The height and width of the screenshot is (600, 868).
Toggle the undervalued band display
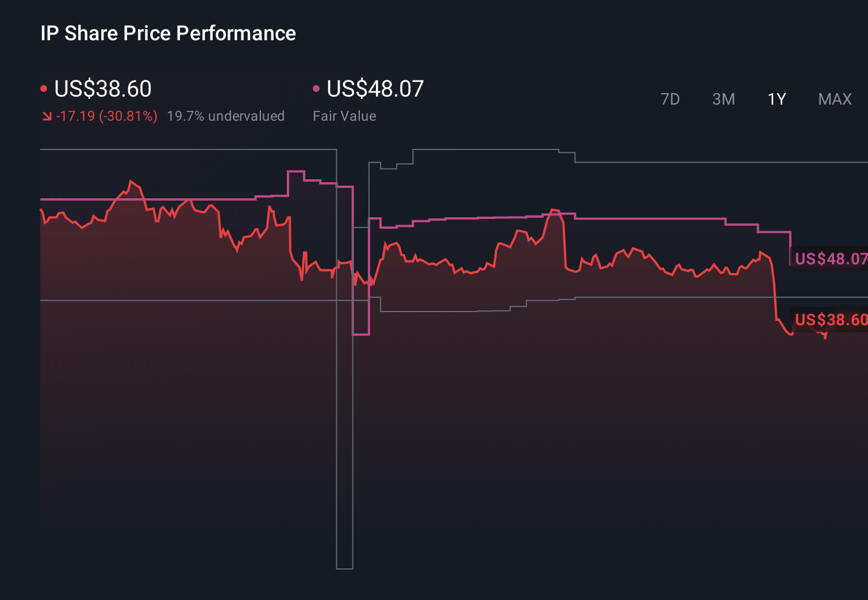(226, 116)
